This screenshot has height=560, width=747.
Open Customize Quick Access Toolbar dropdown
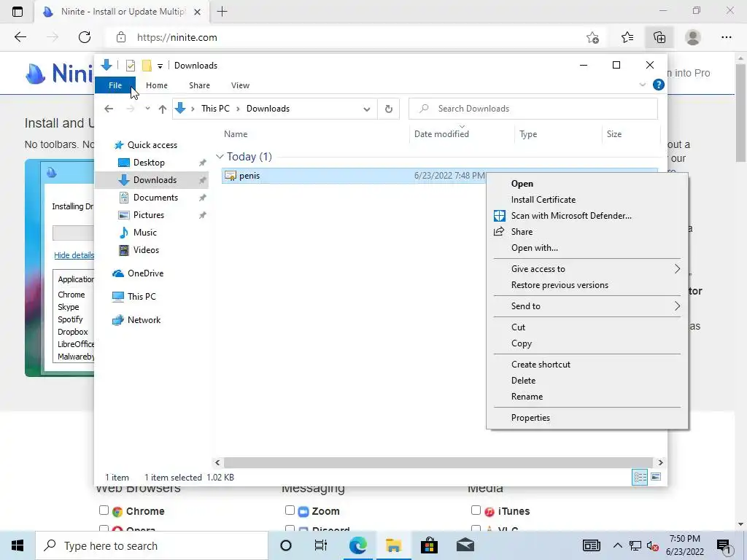click(160, 66)
